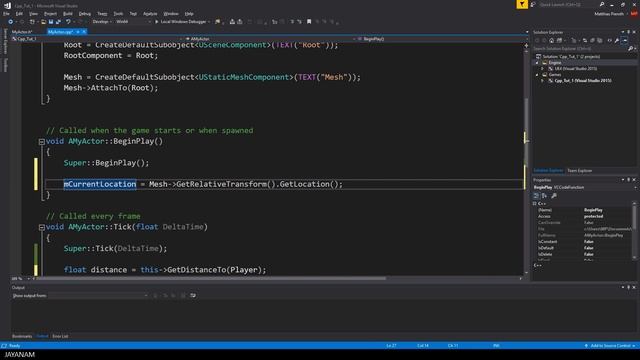The height and width of the screenshot is (360, 640).
Task: Select the (Name) property row
Action: coord(584,210)
